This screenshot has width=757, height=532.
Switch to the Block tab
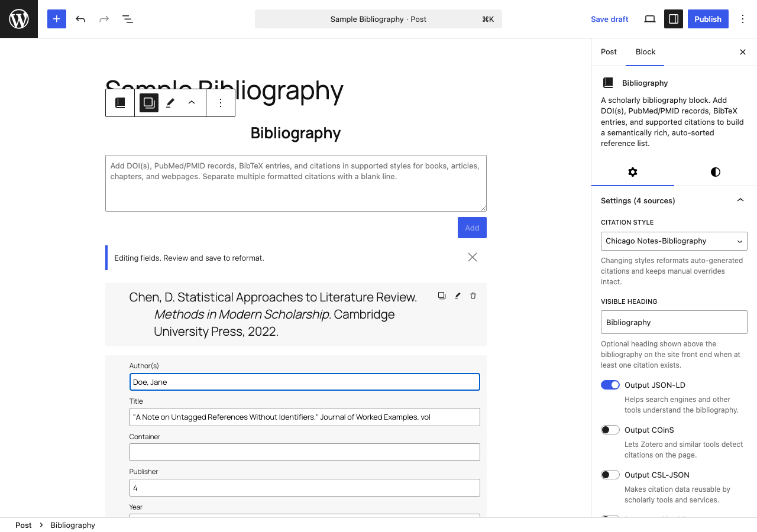646,52
